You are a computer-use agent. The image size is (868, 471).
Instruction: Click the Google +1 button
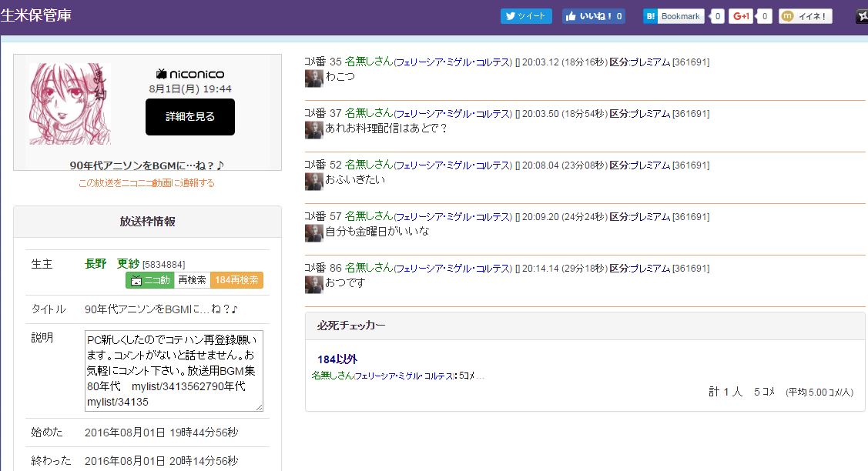click(x=741, y=16)
